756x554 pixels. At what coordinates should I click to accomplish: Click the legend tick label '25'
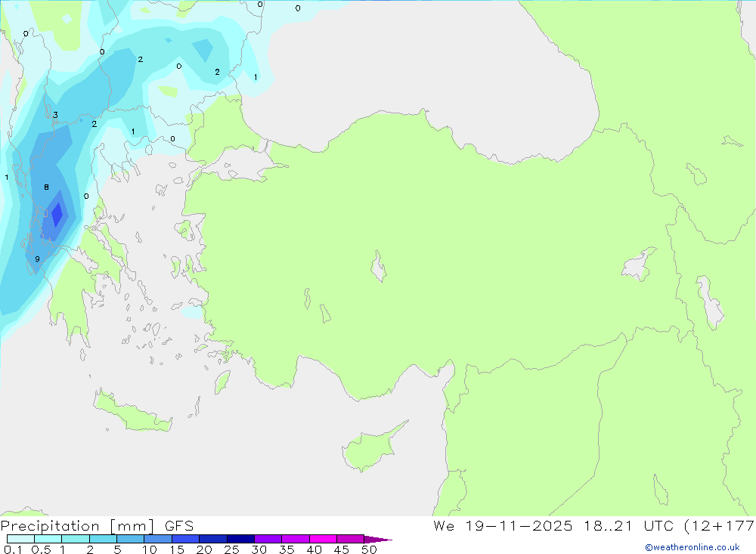pos(231,549)
